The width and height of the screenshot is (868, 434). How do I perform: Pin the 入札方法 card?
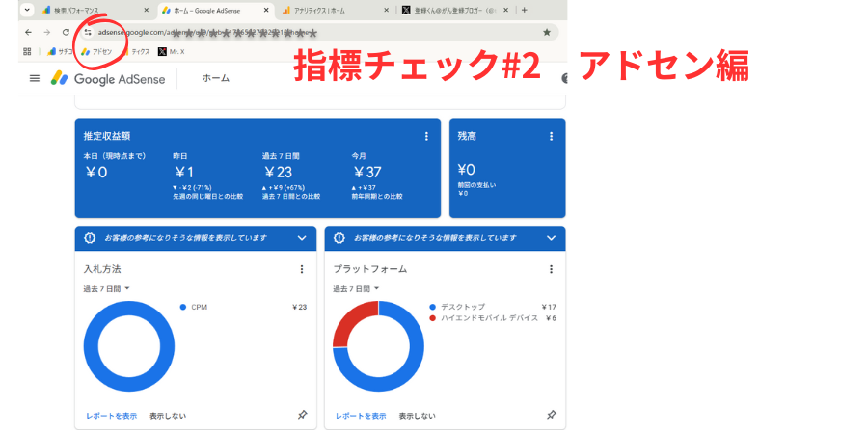(302, 415)
